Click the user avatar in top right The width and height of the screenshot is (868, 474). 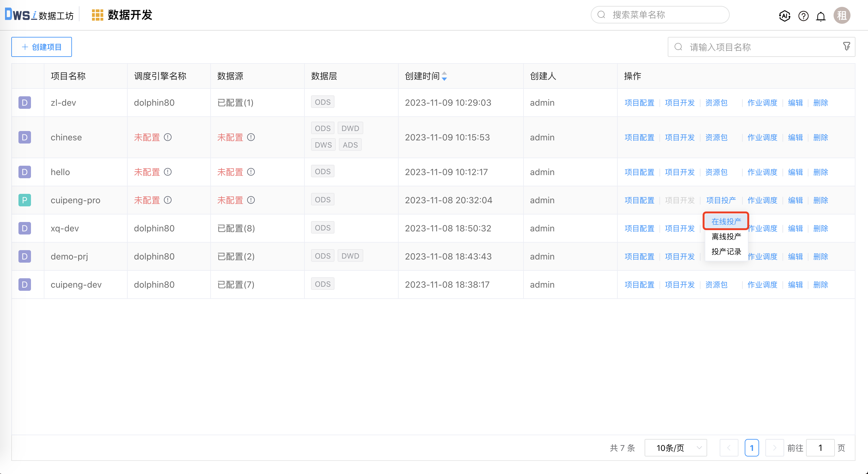pyautogui.click(x=842, y=16)
